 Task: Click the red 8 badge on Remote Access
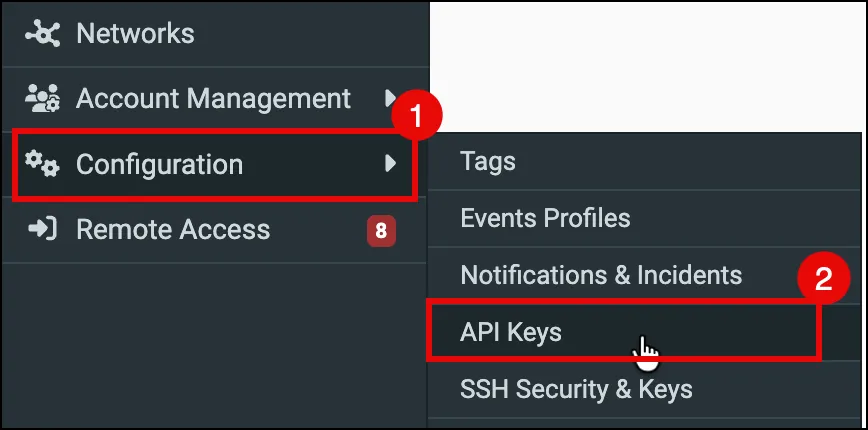(381, 230)
